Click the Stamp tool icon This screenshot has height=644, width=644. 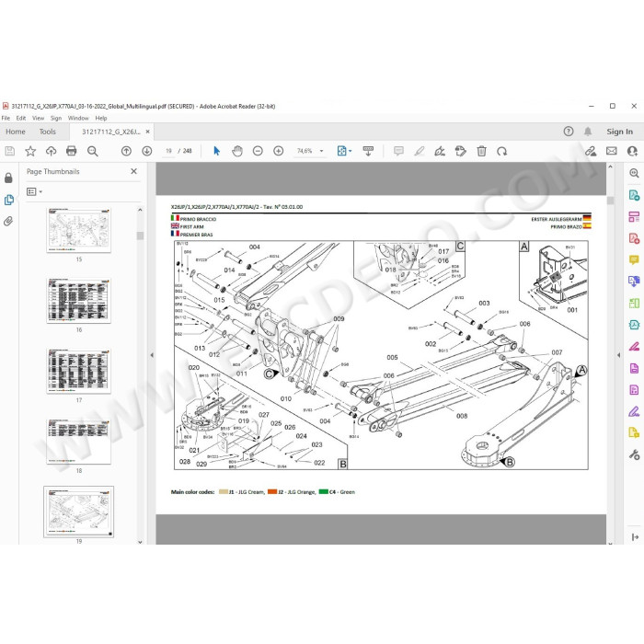[461, 151]
